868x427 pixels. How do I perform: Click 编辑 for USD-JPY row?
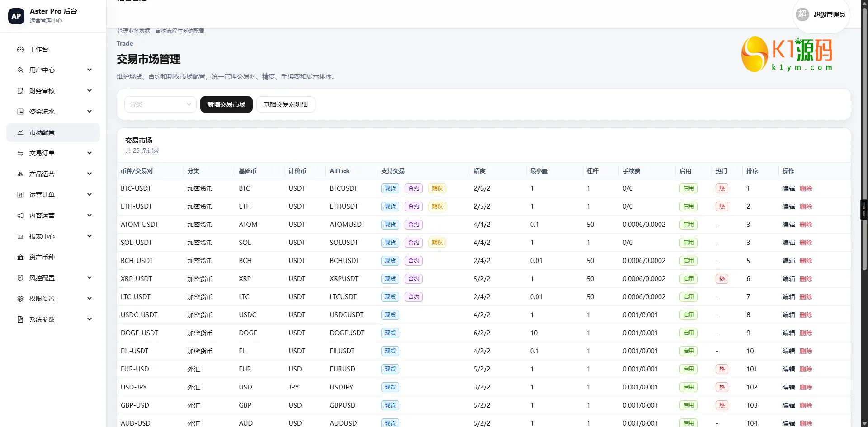pos(789,387)
